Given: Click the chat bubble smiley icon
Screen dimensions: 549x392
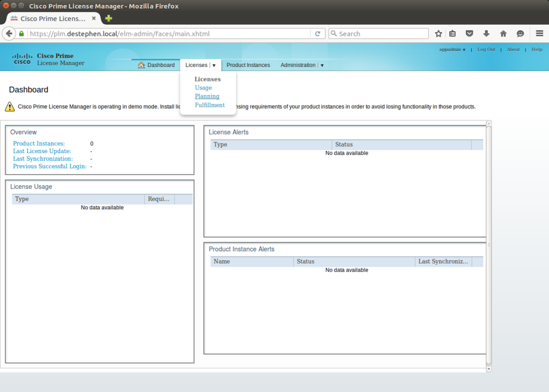Looking at the screenshot, I should 520,34.
